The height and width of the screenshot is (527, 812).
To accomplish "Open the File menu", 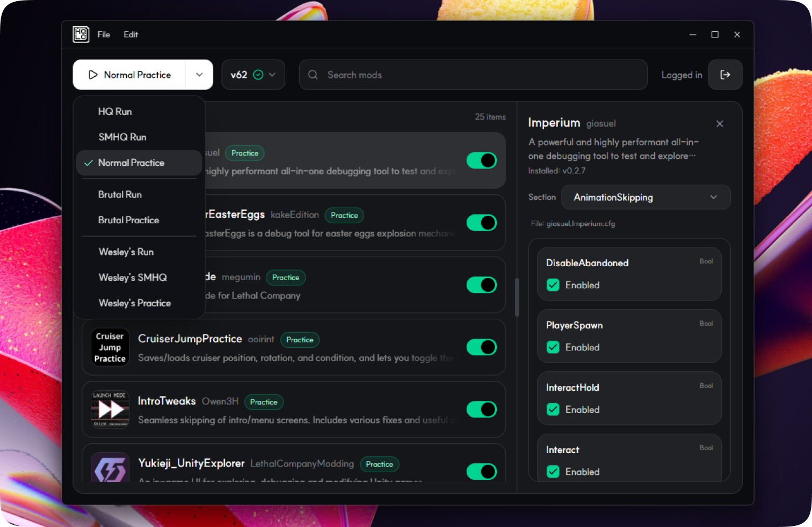I will [x=104, y=34].
